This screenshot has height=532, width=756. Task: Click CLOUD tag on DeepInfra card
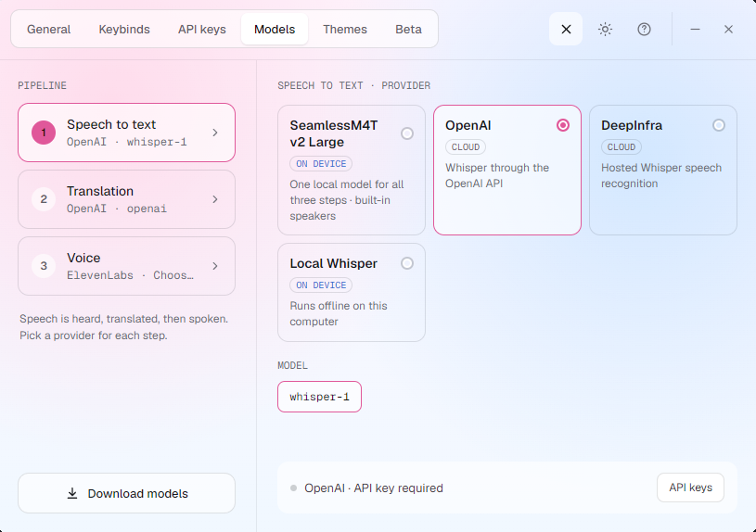click(x=621, y=147)
